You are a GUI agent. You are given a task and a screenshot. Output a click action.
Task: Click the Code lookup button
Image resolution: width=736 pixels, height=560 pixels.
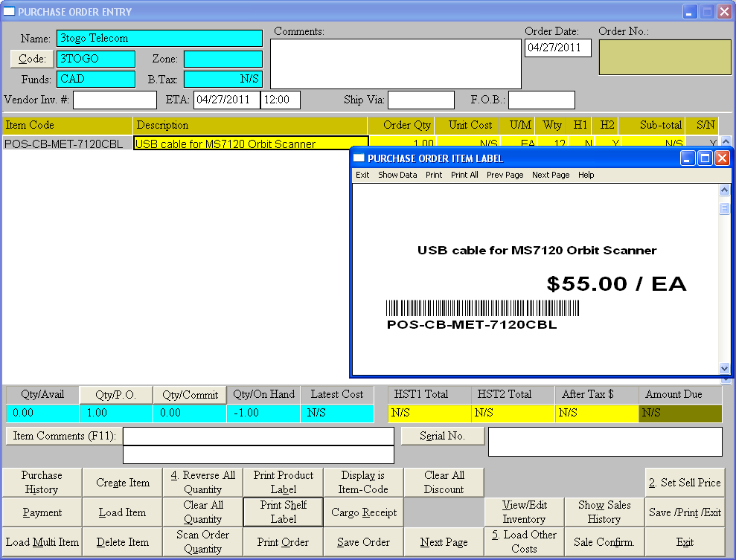click(32, 59)
